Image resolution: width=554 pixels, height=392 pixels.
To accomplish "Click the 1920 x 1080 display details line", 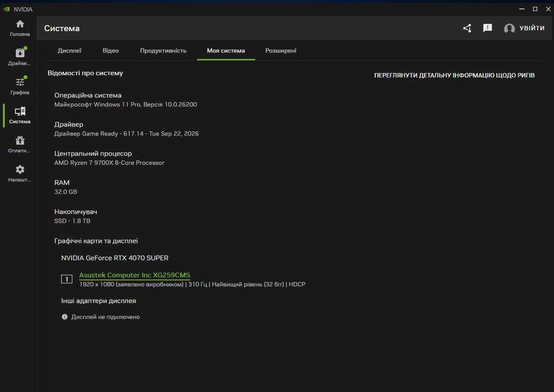I will click(192, 284).
